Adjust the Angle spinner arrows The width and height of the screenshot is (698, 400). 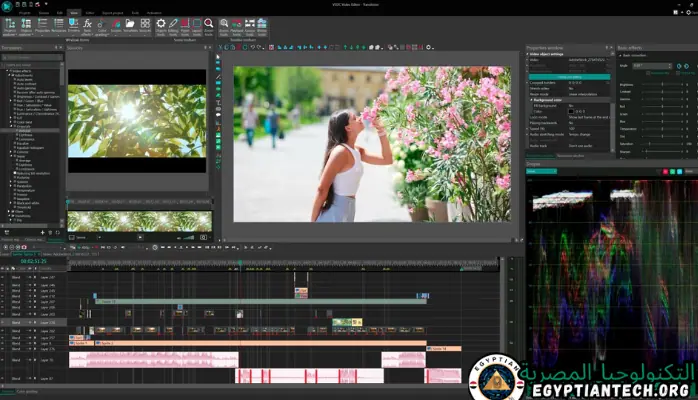[x=670, y=66]
